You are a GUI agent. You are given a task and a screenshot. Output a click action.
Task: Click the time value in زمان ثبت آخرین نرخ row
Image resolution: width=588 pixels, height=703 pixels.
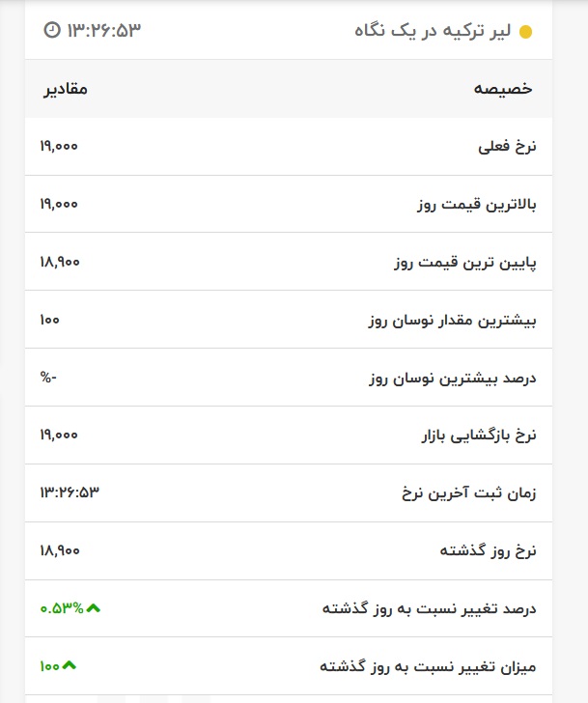(70, 493)
